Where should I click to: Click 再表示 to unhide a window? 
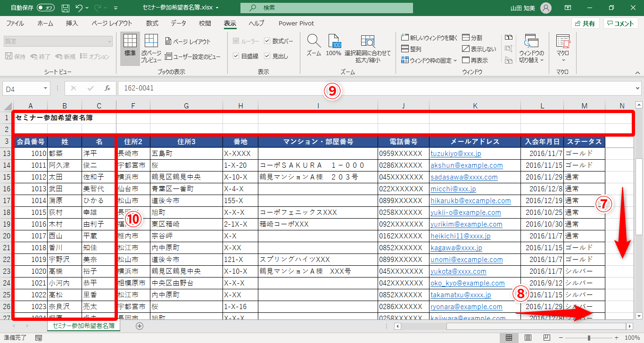[475, 60]
